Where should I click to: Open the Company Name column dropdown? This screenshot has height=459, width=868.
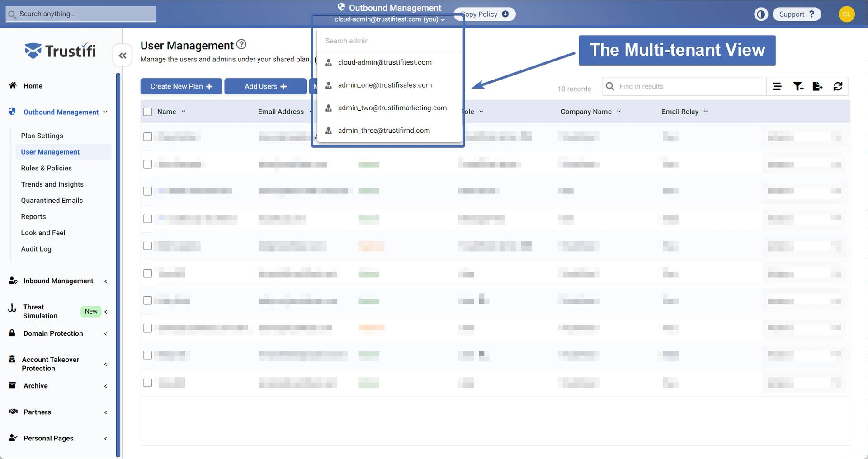618,112
